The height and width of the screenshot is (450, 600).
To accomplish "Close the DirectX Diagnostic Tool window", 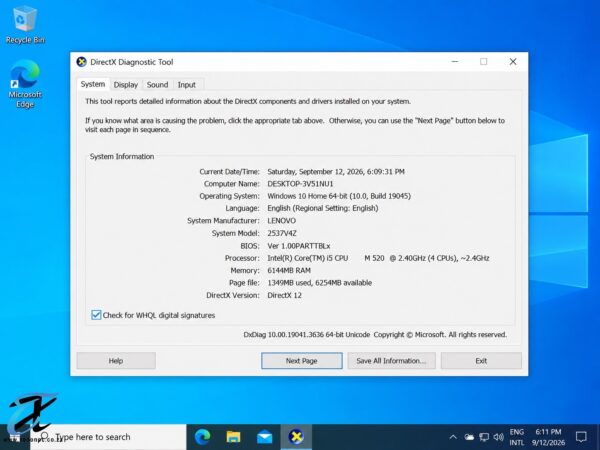I will [x=513, y=62].
